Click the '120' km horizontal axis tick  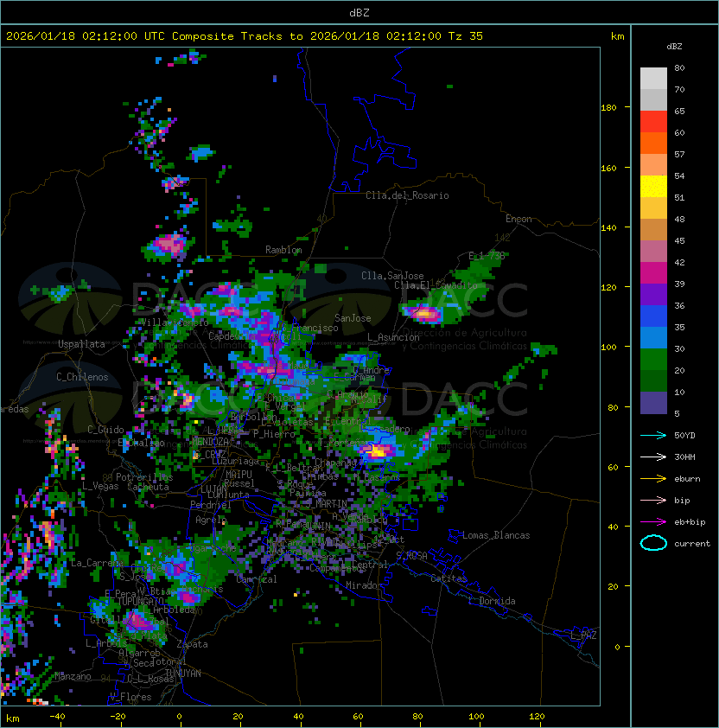click(537, 717)
